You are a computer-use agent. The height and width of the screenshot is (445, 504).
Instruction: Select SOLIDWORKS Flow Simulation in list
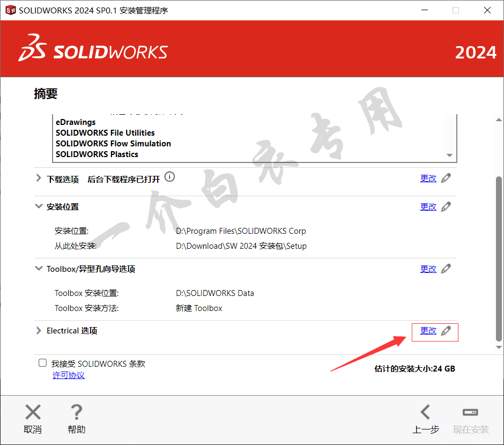coord(113,143)
